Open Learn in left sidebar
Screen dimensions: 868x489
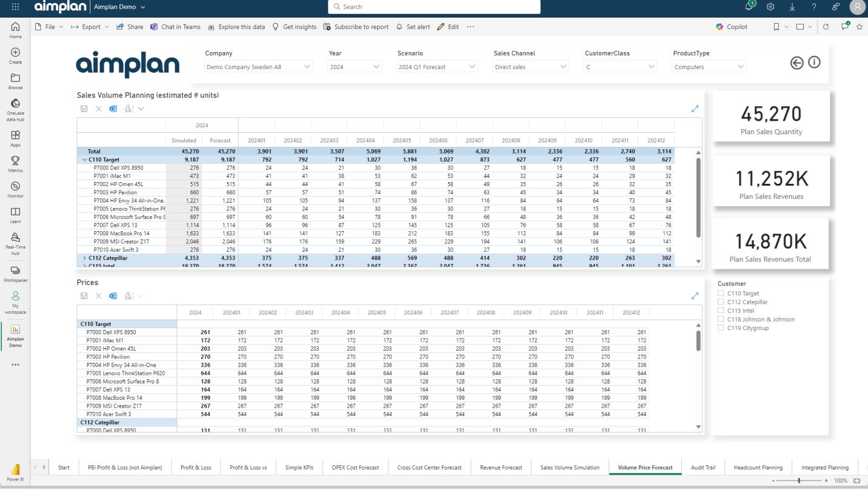pyautogui.click(x=15, y=215)
